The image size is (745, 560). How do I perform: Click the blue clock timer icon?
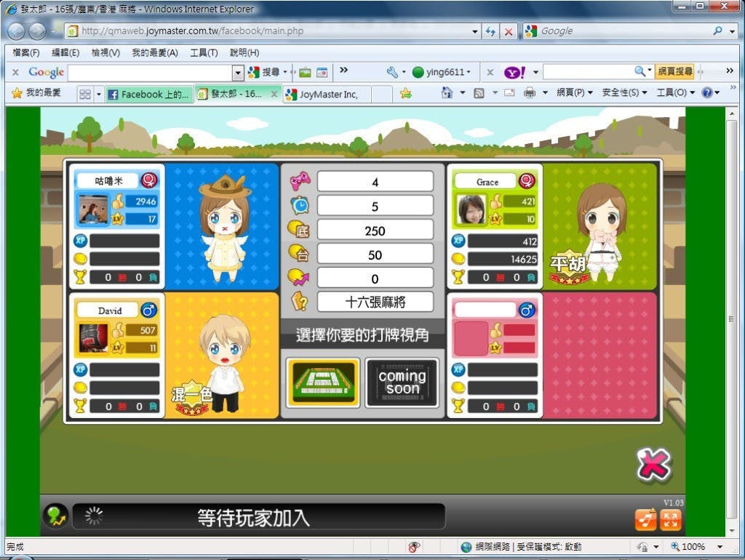click(300, 205)
